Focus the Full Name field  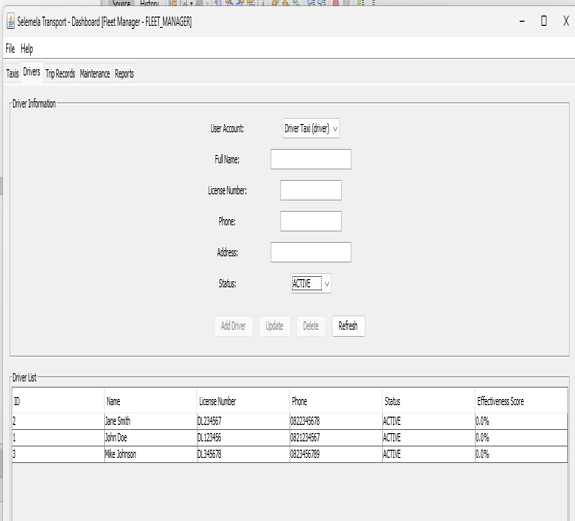coord(311,159)
